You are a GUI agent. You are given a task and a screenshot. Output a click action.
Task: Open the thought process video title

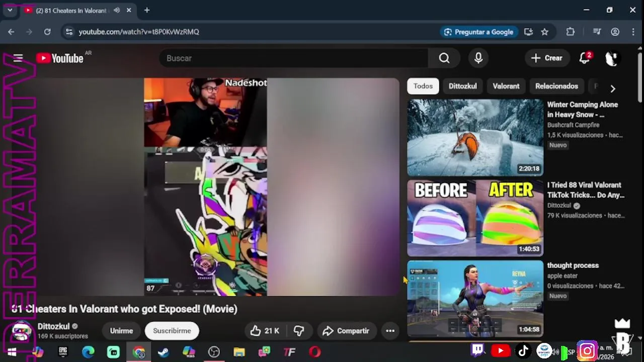click(x=573, y=265)
